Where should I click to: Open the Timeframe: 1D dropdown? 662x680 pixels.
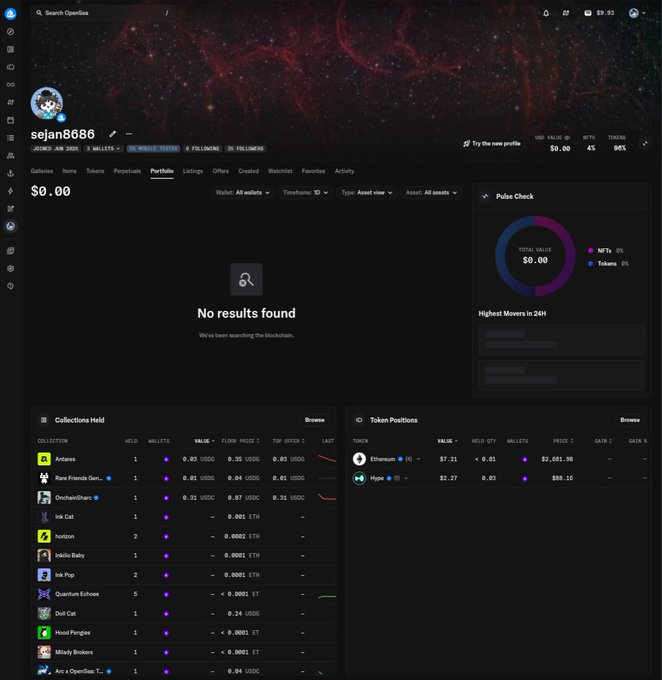coord(305,193)
